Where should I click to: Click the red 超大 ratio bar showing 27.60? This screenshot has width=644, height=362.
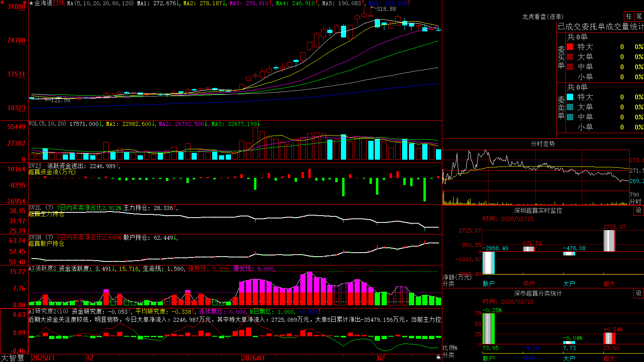pyautogui.click(x=609, y=338)
